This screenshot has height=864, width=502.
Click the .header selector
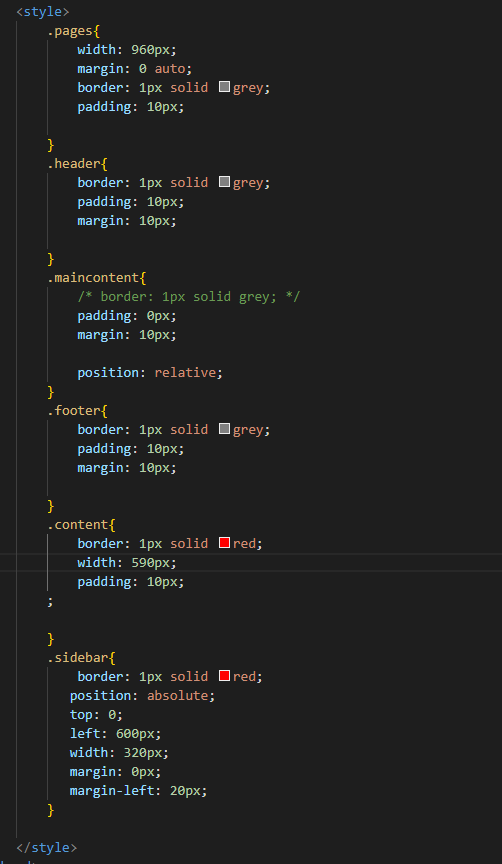click(73, 164)
